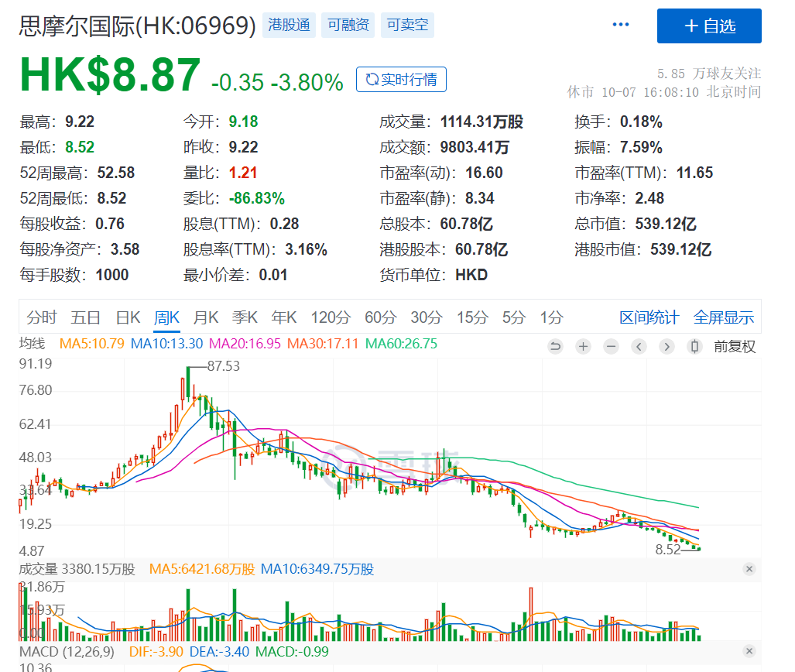
Task: Click the 市盈率(TTM) 11.65 value
Action: pos(694,173)
